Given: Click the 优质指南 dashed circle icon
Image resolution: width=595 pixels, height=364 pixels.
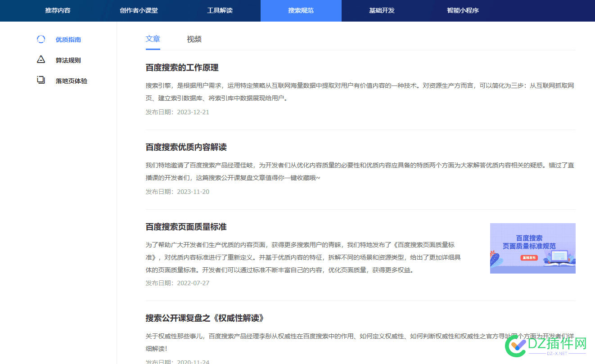Looking at the screenshot, I should point(41,39).
